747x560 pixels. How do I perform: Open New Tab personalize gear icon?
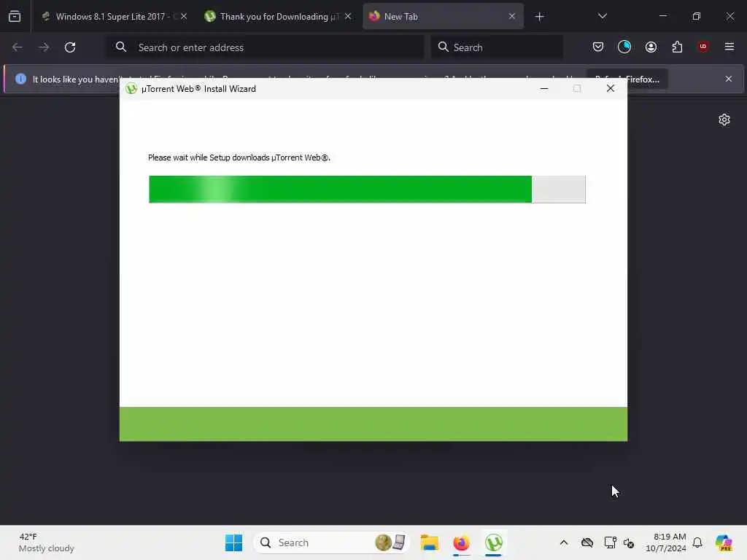[x=724, y=120]
